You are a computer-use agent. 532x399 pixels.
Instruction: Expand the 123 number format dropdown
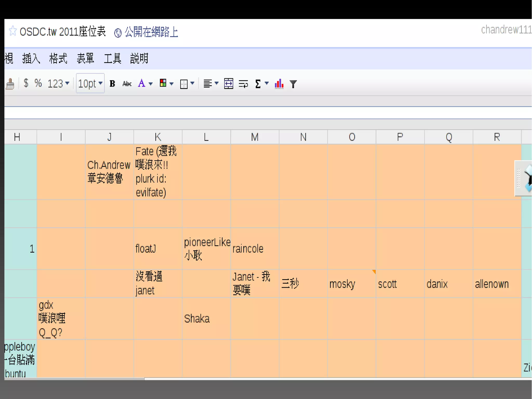[x=58, y=83]
